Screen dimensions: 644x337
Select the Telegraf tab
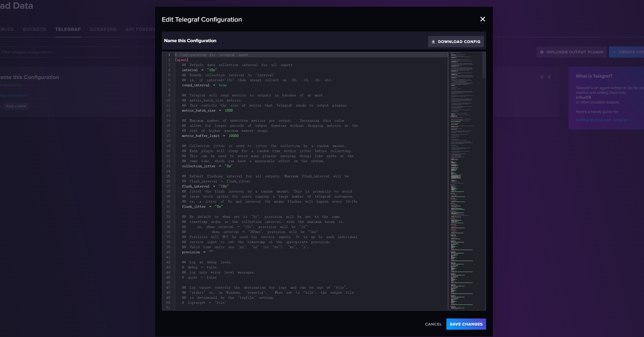[68, 29]
